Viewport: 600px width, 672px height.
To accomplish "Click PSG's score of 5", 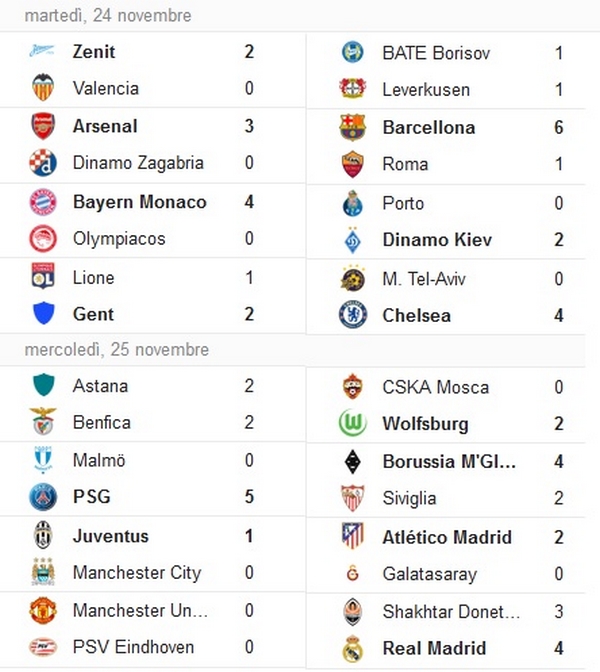I will (249, 497).
